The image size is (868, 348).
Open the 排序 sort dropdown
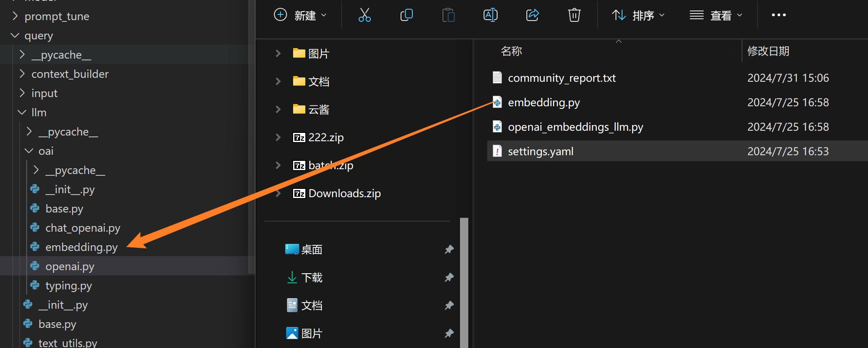(638, 15)
